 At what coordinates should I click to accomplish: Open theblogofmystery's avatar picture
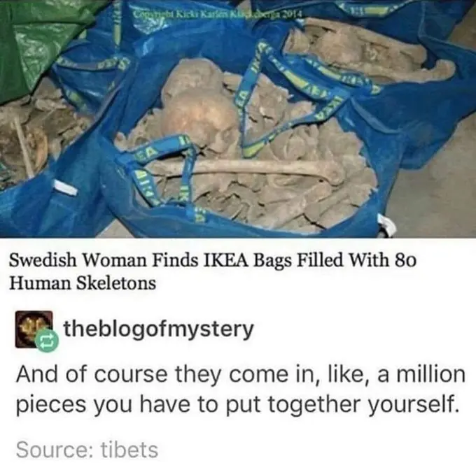34,329
